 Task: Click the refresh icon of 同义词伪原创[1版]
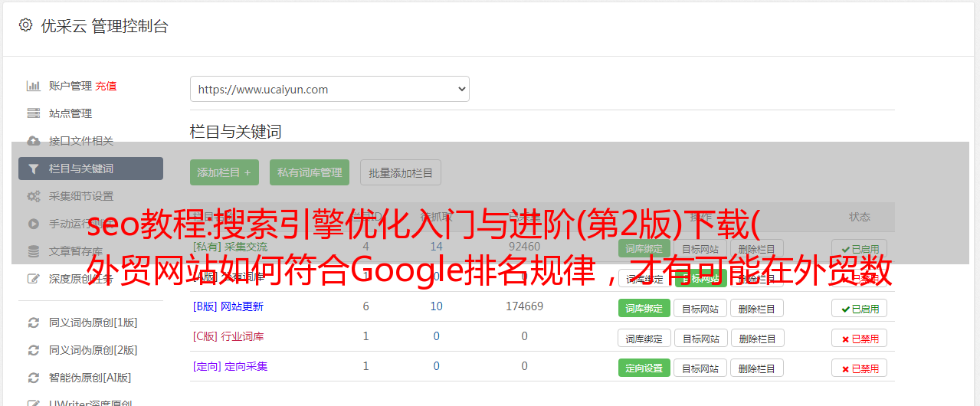[34, 323]
